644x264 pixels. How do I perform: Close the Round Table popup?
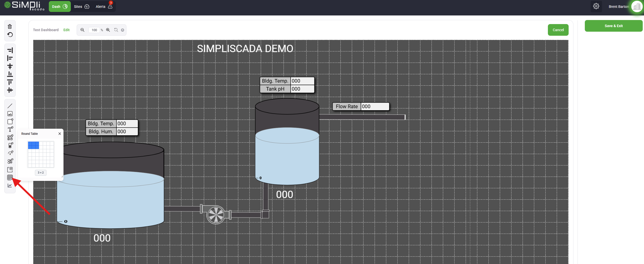point(60,134)
